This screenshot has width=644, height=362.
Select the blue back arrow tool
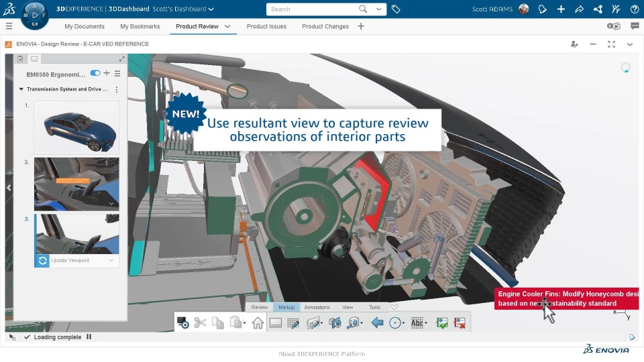click(377, 322)
